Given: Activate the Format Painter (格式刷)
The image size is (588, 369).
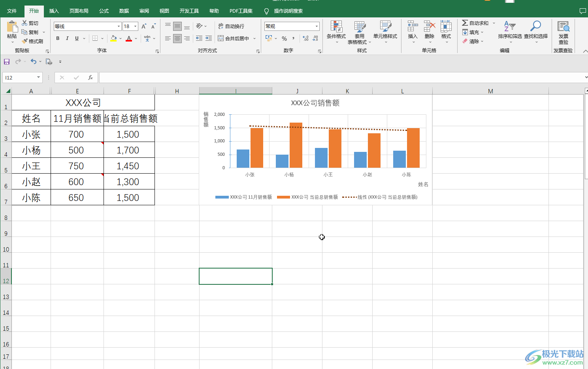Looking at the screenshot, I should point(32,41).
